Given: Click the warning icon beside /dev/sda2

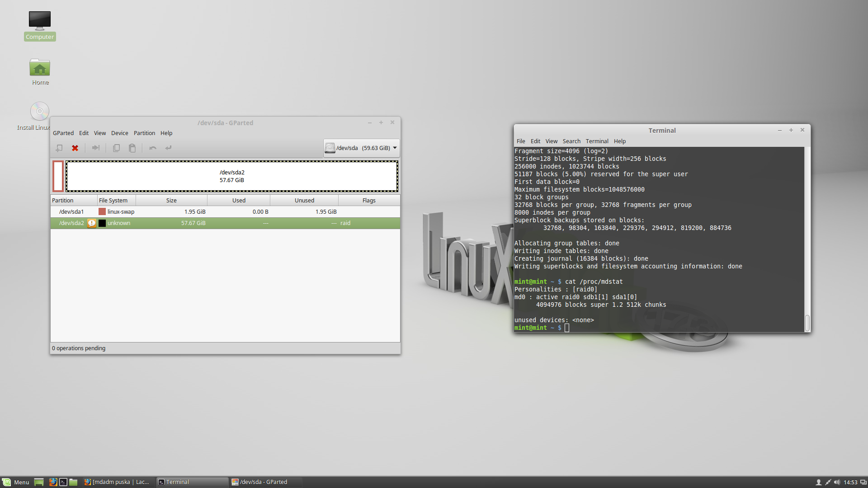Looking at the screenshot, I should pyautogui.click(x=92, y=223).
